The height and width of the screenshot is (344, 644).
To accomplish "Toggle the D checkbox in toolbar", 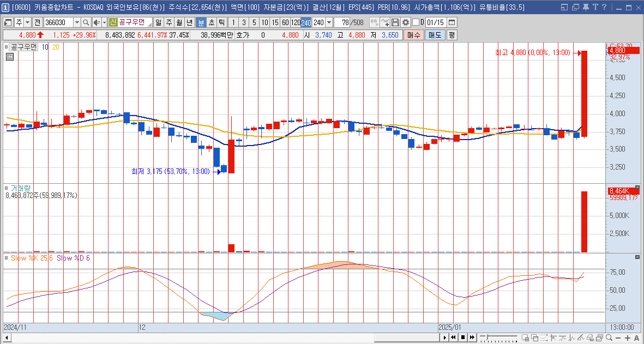I will (x=416, y=22).
